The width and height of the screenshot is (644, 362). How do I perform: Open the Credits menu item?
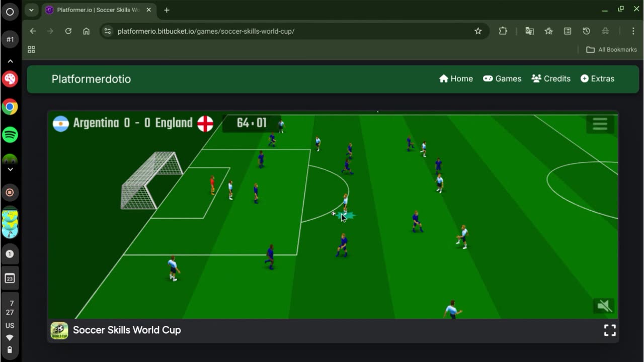point(551,79)
